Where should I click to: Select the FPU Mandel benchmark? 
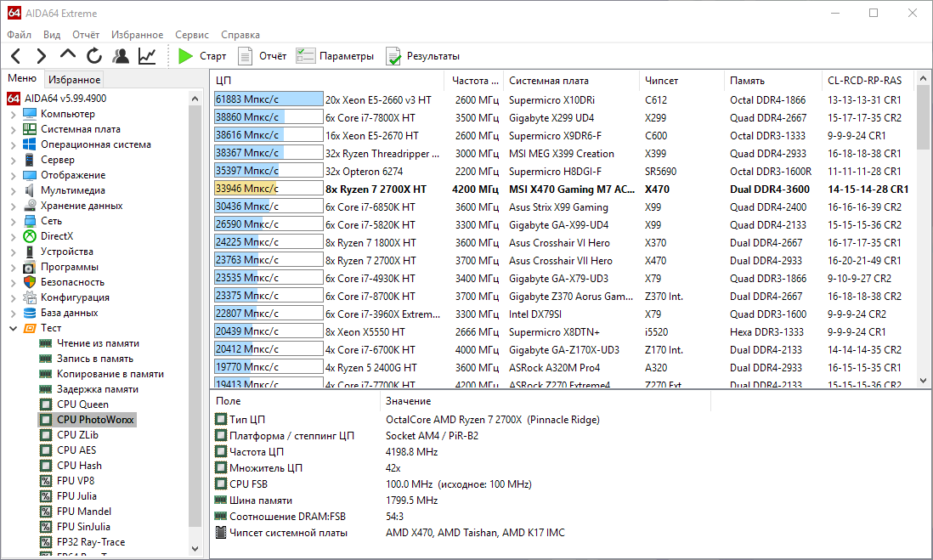pos(84,512)
